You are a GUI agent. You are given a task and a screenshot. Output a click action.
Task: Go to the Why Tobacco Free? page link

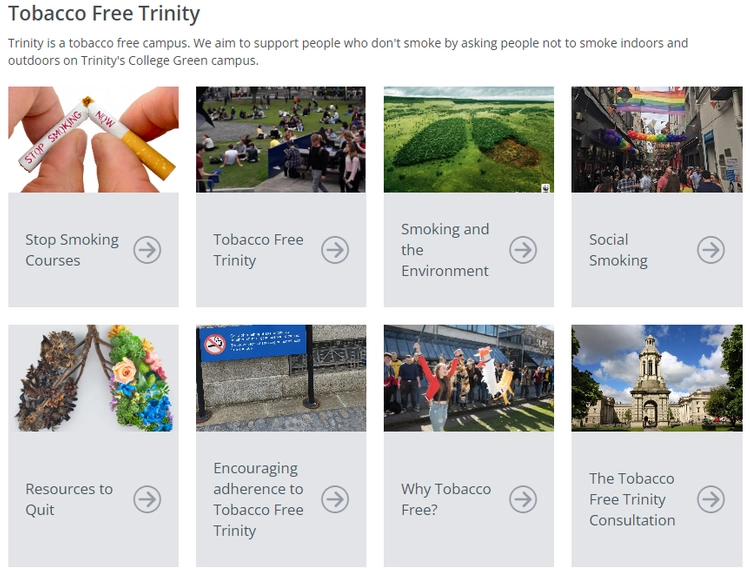(x=446, y=499)
